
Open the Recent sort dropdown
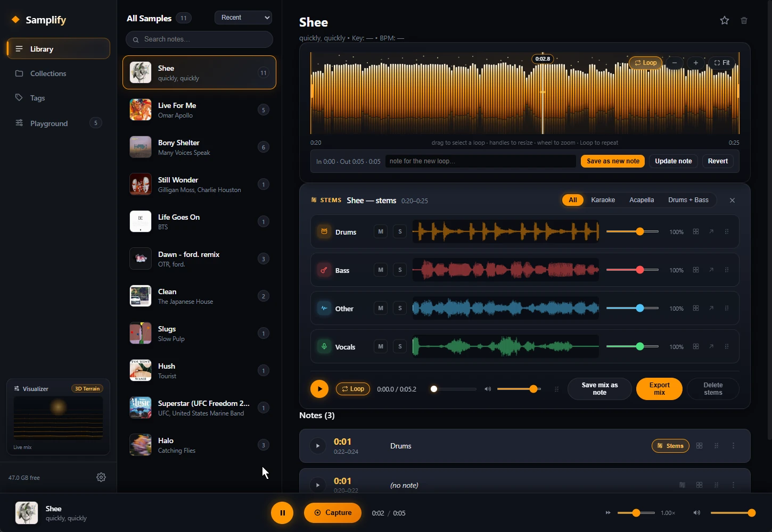coord(243,18)
